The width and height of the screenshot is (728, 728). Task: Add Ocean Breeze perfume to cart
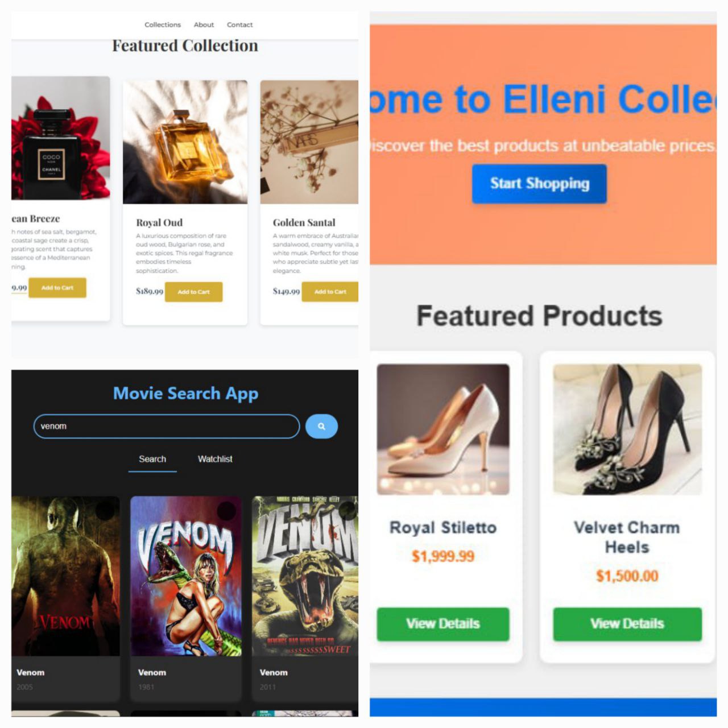coord(57,288)
